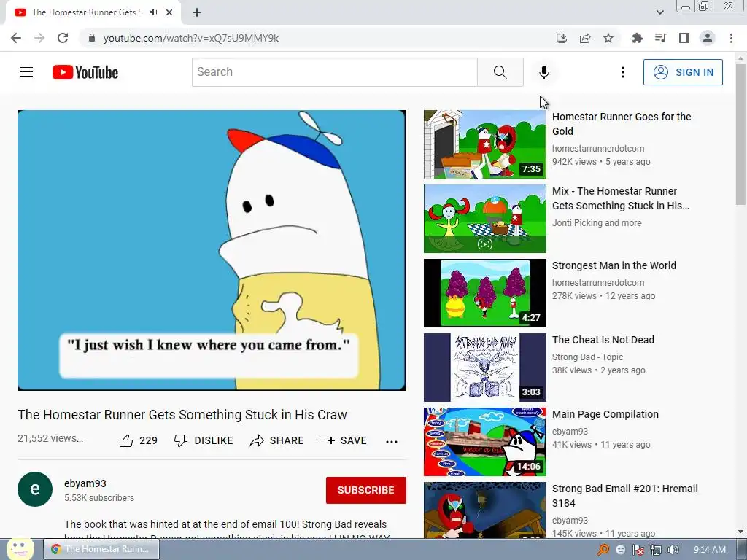
Task: Toggle the Chrome side panel
Action: point(684,38)
